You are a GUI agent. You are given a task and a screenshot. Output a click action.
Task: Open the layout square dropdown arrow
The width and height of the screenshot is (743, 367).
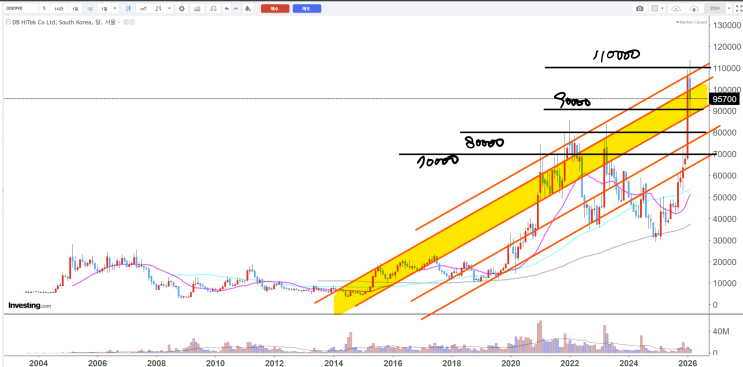coord(662,8)
